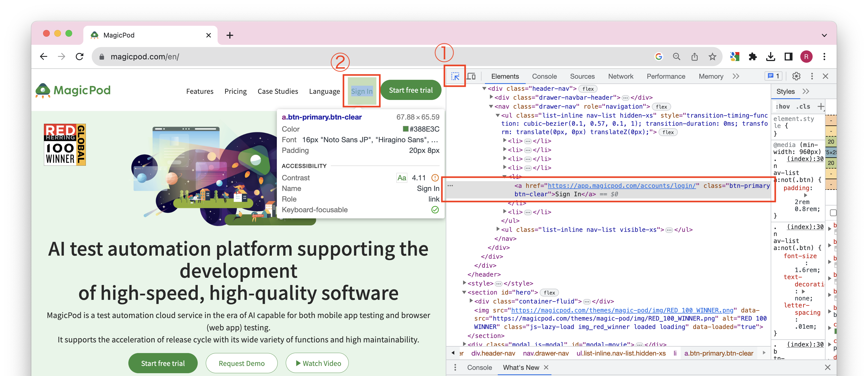Expand the div container-fluid node
This screenshot has width=868, height=376.
[x=471, y=301]
